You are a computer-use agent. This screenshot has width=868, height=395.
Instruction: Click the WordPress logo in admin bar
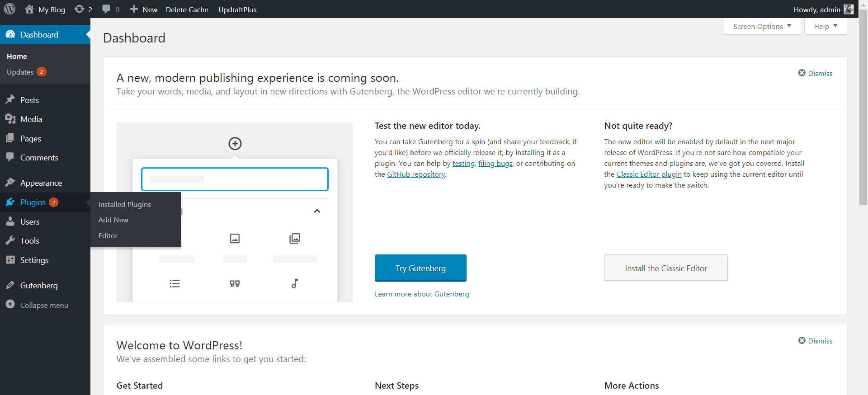(x=9, y=9)
